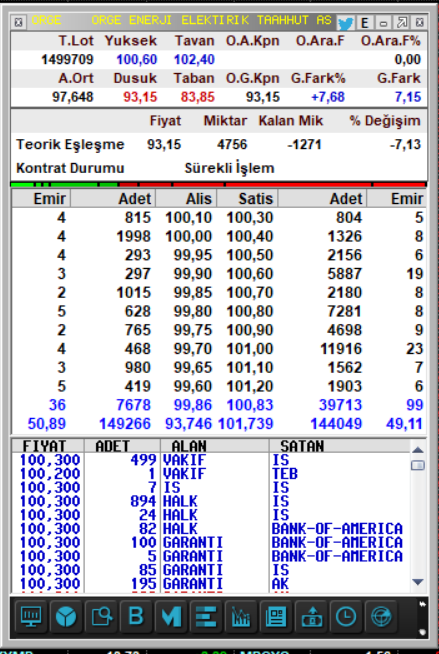The height and width of the screenshot is (654, 439).
Task: Click ask price 100,50
Action: [x=250, y=255]
